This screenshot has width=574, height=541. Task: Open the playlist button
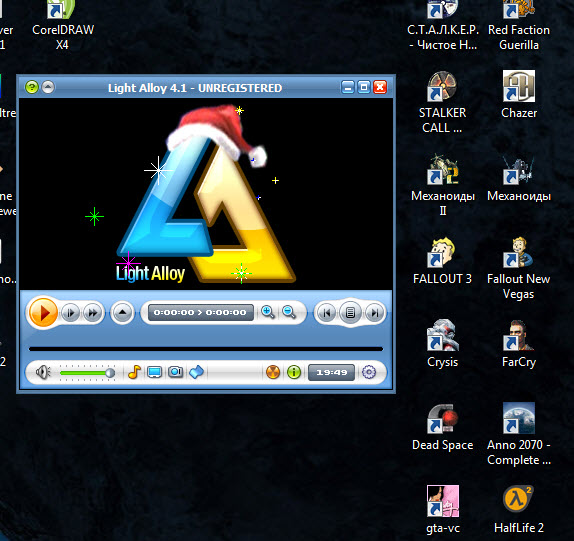[350, 313]
